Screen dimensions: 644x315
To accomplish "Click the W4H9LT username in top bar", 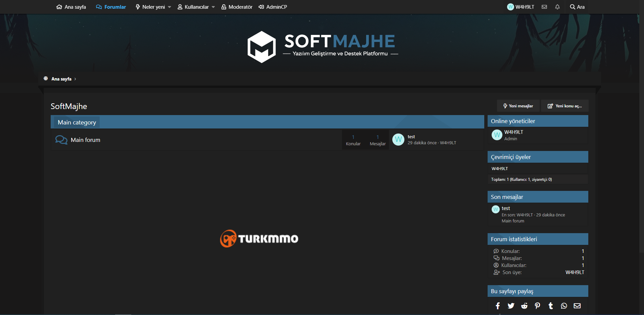I will [x=525, y=7].
